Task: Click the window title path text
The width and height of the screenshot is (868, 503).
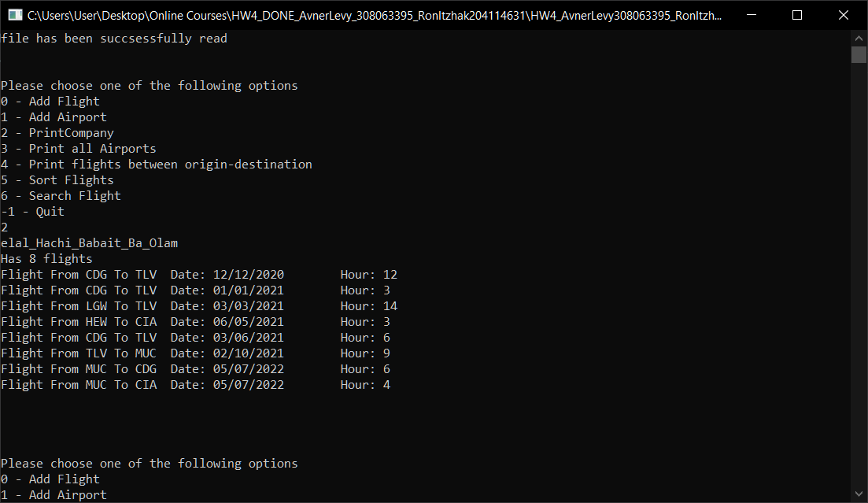Action: (375, 16)
